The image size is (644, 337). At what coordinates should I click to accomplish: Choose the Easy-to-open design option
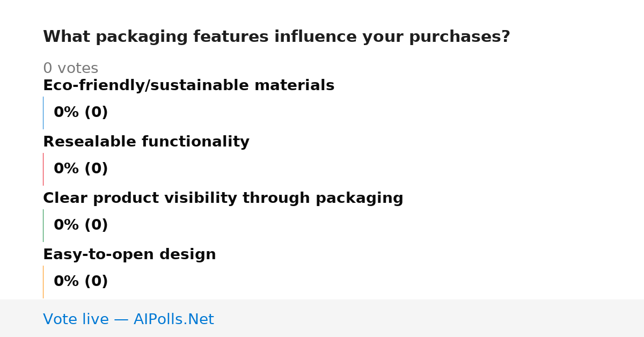[x=129, y=254]
